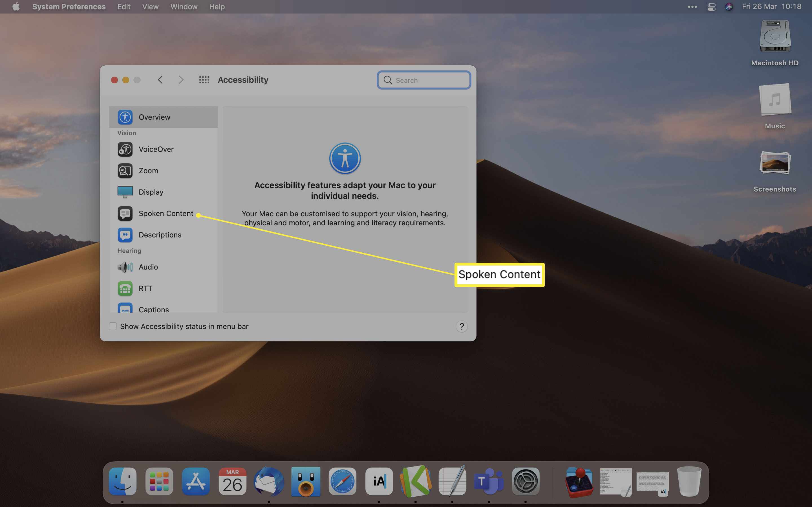Open Captions settings panel
Screen dimensions: 812x507
click(153, 309)
